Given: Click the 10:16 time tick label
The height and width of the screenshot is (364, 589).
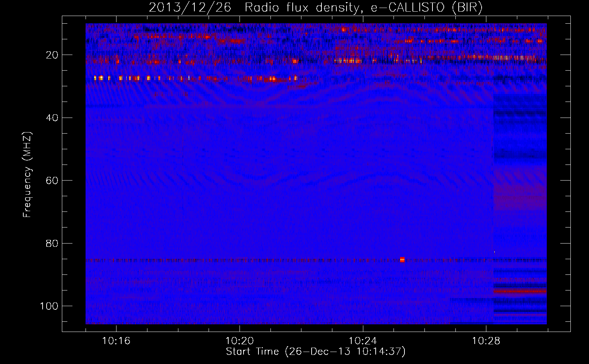Looking at the screenshot, I should (x=116, y=341).
